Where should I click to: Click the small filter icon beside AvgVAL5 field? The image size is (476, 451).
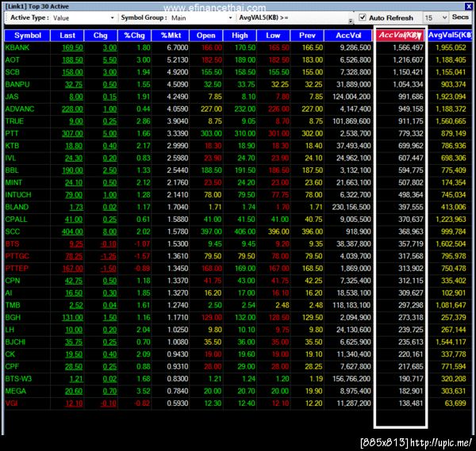(351, 21)
